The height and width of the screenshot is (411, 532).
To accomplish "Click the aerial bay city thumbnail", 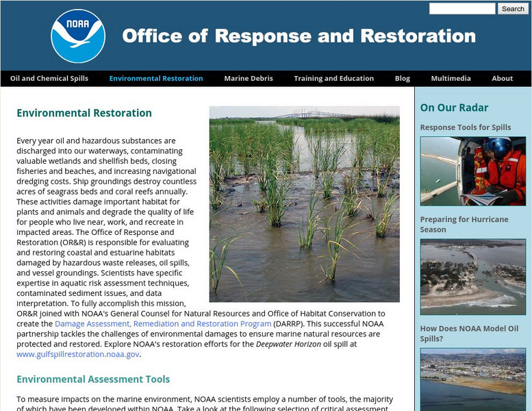I will click(473, 379).
